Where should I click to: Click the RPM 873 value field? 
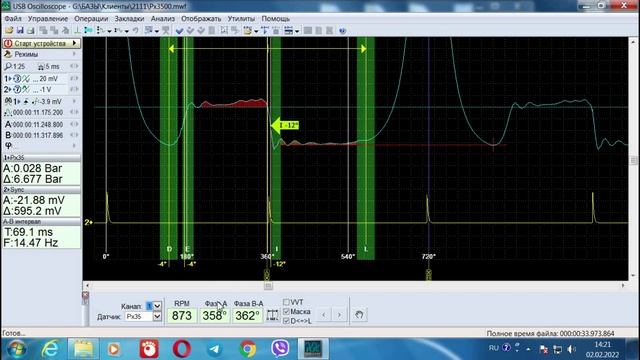point(182,316)
